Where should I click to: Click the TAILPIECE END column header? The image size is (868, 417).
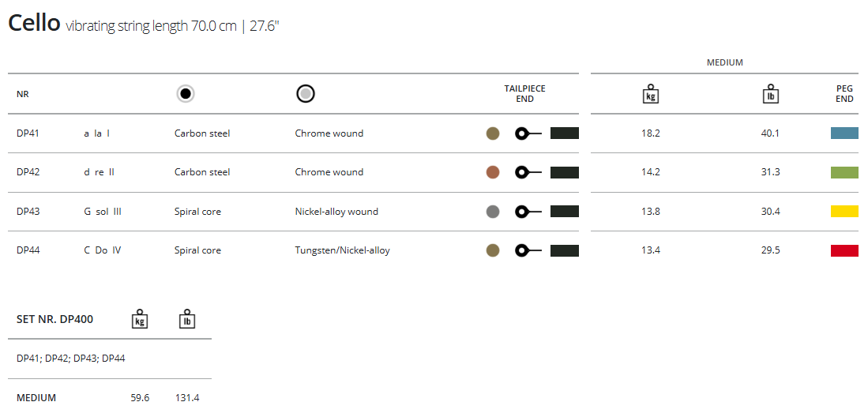pyautogui.click(x=525, y=94)
